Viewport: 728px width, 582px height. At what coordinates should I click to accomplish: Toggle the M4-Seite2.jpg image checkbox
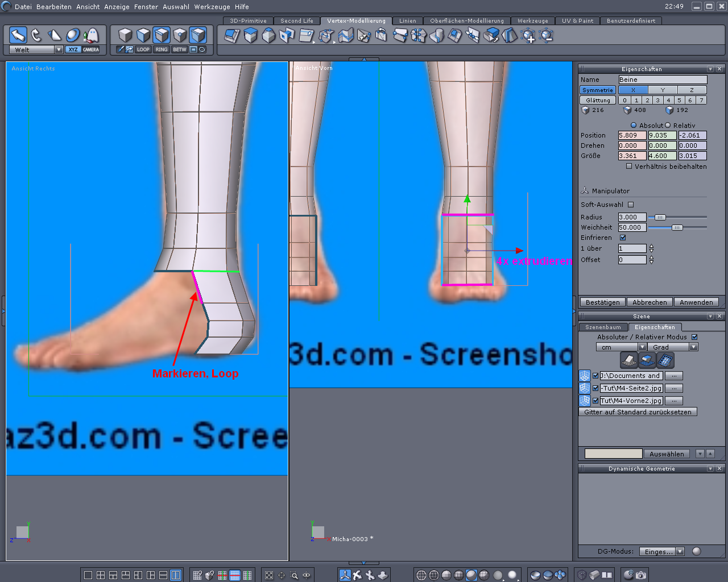595,388
